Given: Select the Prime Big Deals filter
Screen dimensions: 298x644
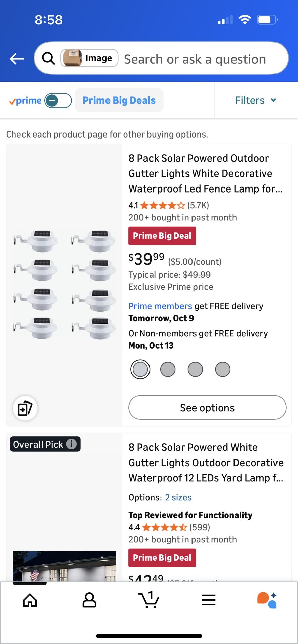Looking at the screenshot, I should (119, 100).
